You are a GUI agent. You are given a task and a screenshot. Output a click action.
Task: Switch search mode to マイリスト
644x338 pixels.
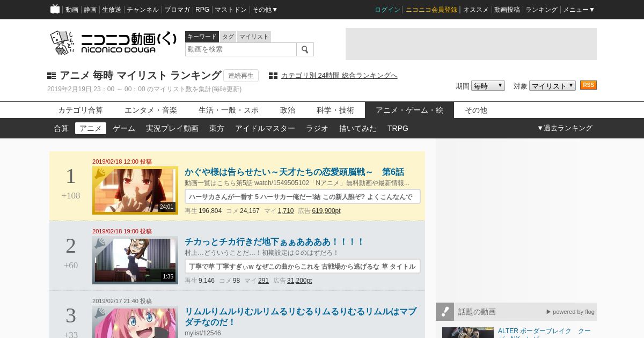click(254, 36)
